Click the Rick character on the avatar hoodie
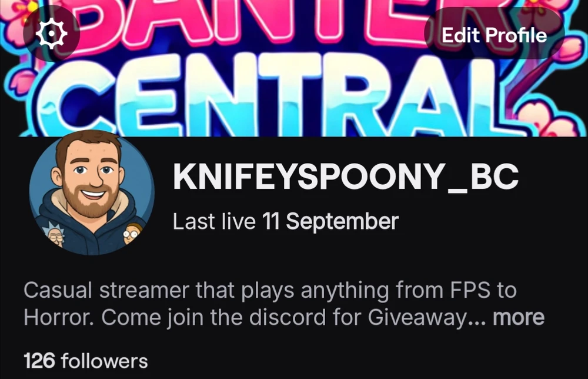 coord(56,234)
